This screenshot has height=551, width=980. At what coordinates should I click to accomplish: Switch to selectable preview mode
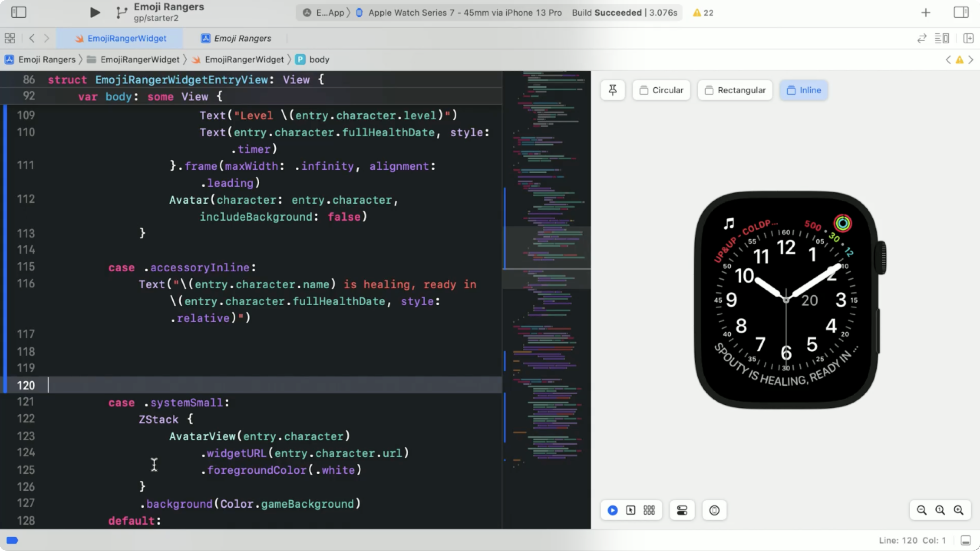(630, 510)
